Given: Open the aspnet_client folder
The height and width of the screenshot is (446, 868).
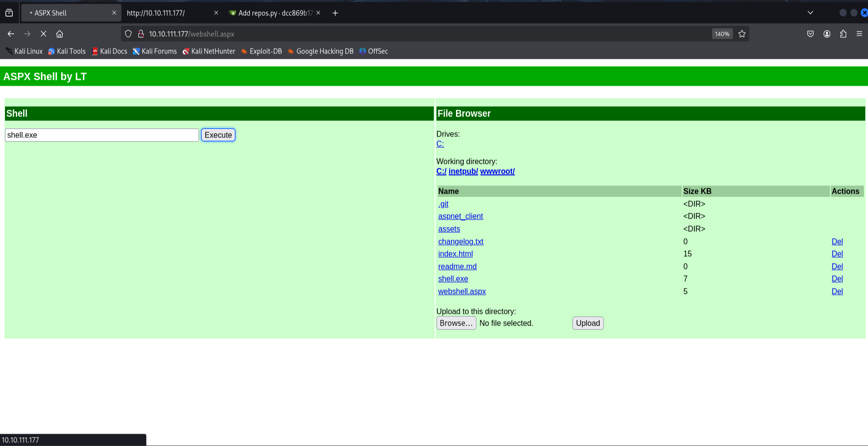Looking at the screenshot, I should click(461, 216).
